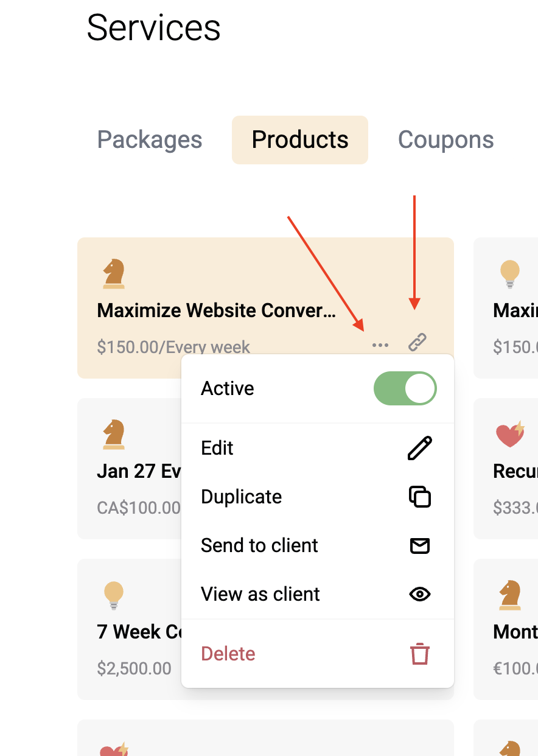Switch to the Packages tab

pyautogui.click(x=150, y=140)
